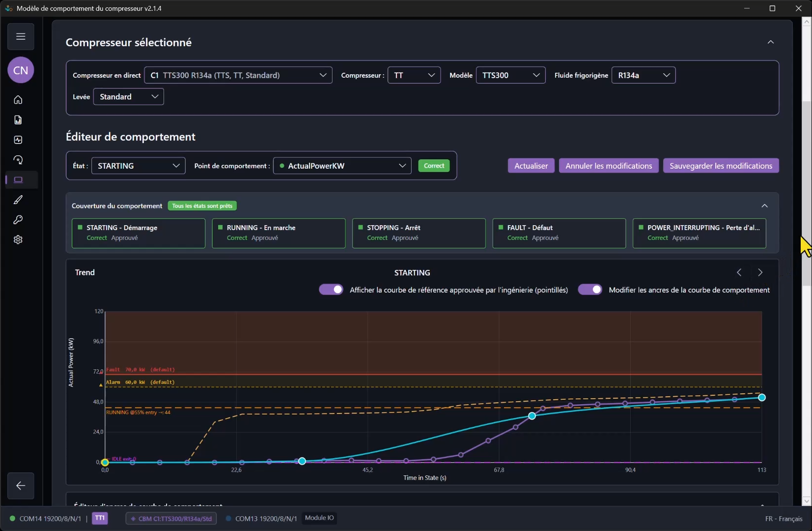
Task: Click the COM14 19200/8/N/1 status text
Action: pyautogui.click(x=50, y=519)
